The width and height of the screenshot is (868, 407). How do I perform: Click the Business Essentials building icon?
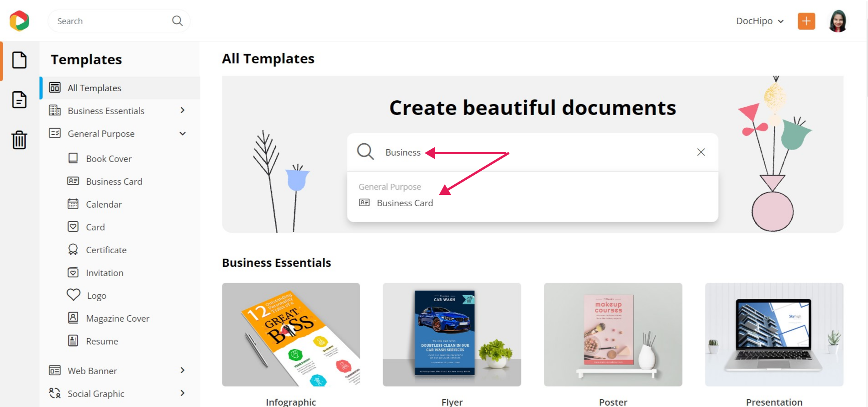[x=55, y=110]
